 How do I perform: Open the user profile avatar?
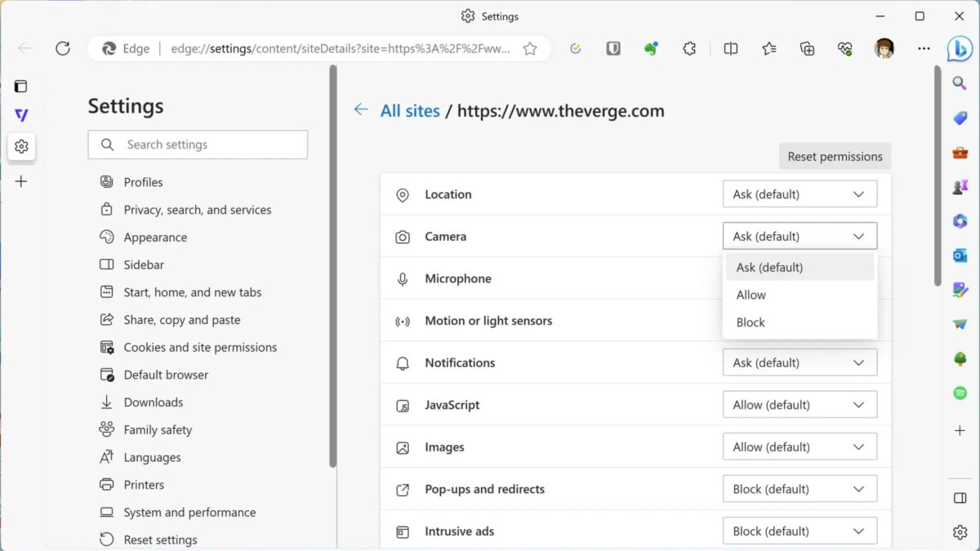tap(884, 48)
